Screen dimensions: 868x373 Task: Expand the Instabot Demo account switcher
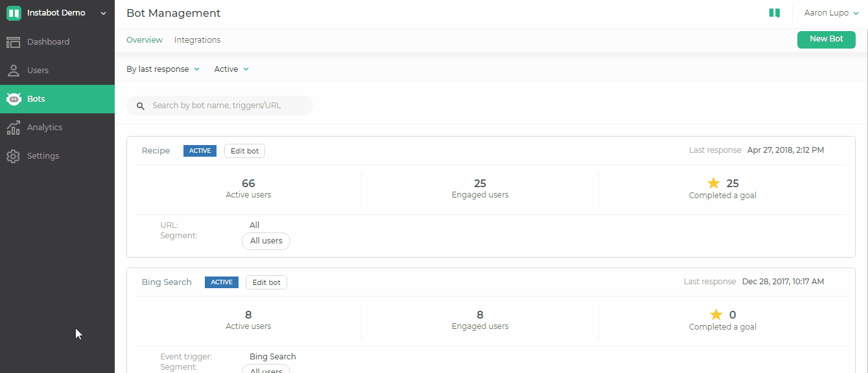[57, 13]
